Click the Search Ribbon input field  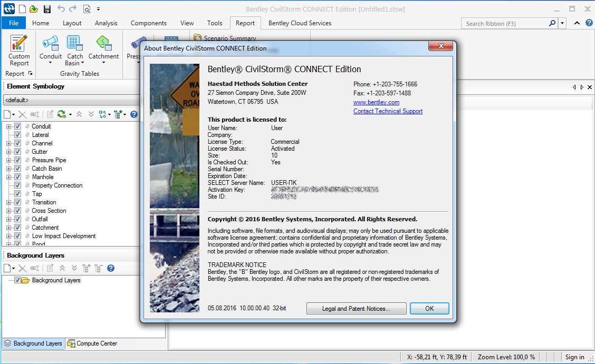pyautogui.click(x=505, y=24)
